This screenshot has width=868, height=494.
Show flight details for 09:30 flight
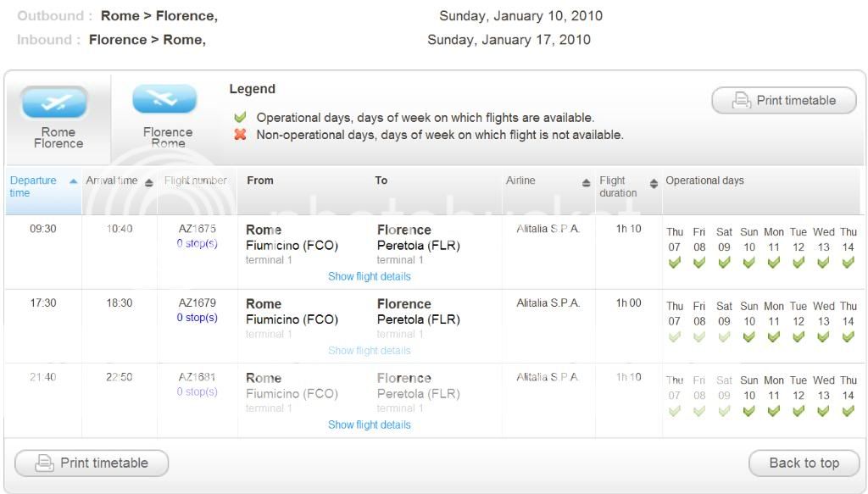click(369, 276)
